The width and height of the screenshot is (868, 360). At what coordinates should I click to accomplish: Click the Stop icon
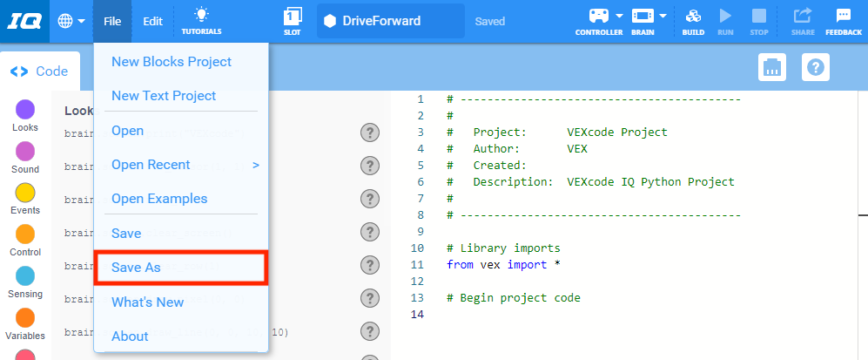click(x=759, y=16)
